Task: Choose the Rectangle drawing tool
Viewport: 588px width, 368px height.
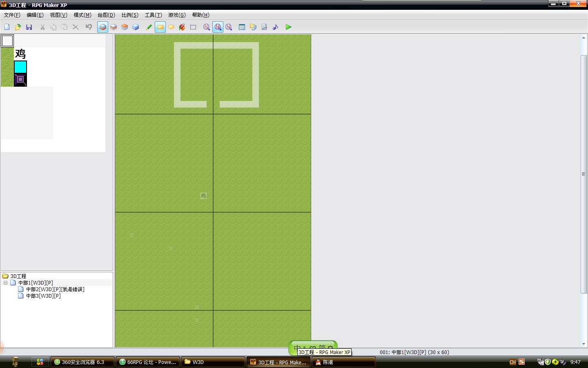Action: (x=160, y=27)
